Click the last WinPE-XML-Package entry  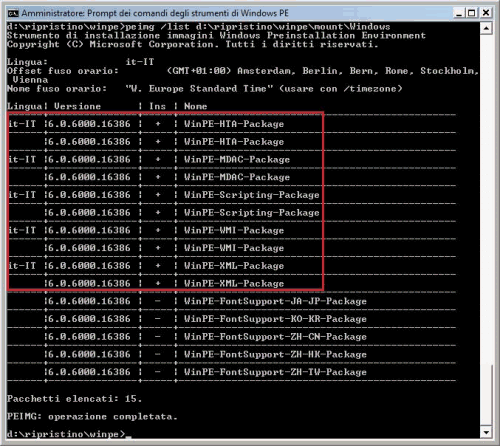[164, 284]
